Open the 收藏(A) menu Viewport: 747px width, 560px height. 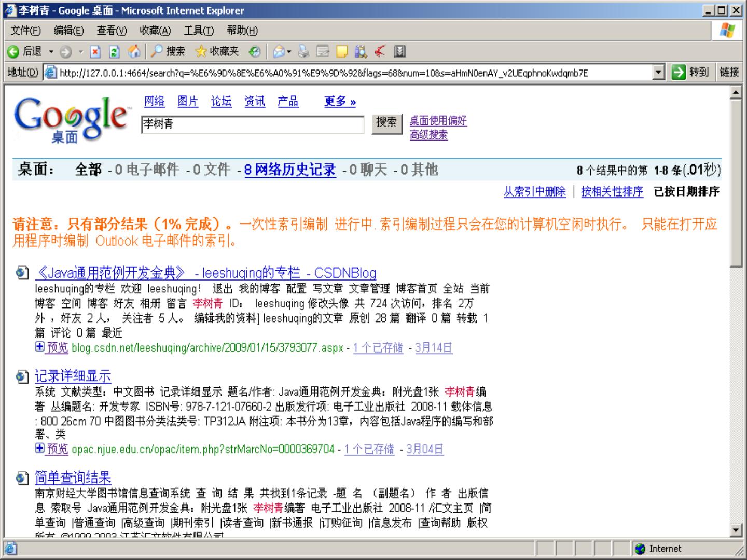click(x=155, y=31)
